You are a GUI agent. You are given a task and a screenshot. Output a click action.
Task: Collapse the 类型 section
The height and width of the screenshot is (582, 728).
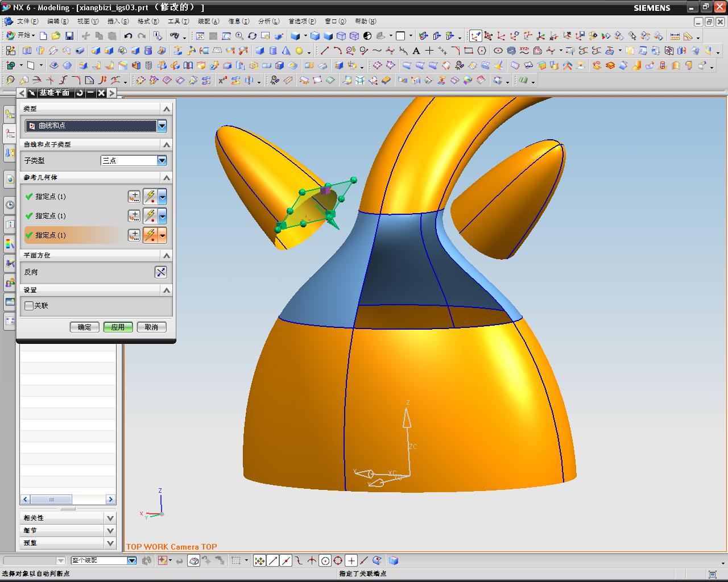(167, 109)
